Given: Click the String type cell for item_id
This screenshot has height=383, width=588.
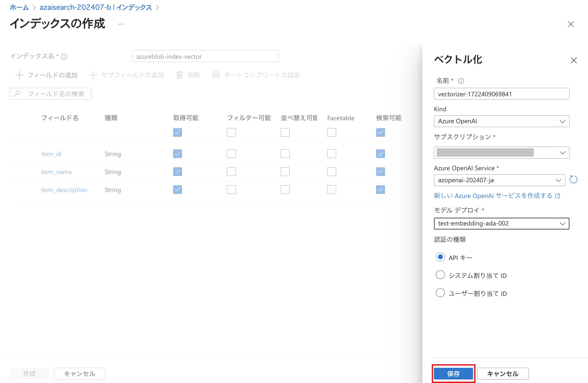Looking at the screenshot, I should pyautogui.click(x=113, y=154).
